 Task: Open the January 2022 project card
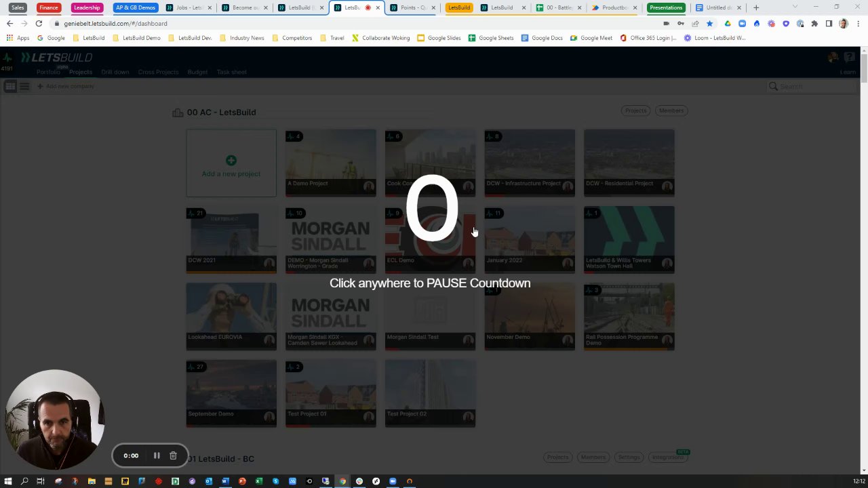(x=530, y=240)
